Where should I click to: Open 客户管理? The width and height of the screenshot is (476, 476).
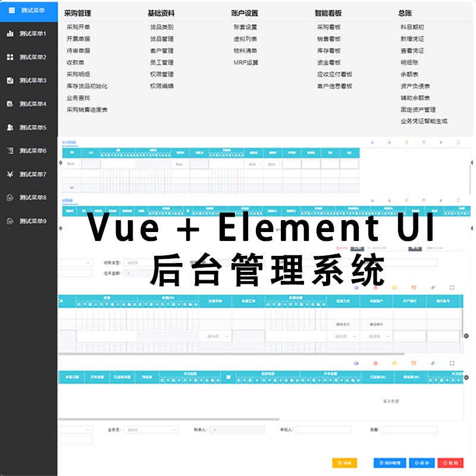(162, 51)
